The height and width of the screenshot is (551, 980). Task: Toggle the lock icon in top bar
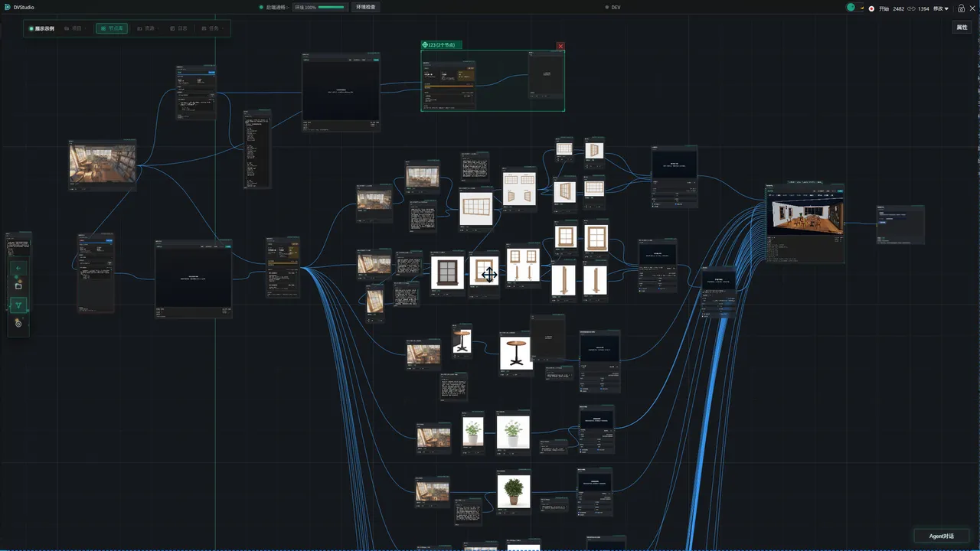(x=961, y=8)
